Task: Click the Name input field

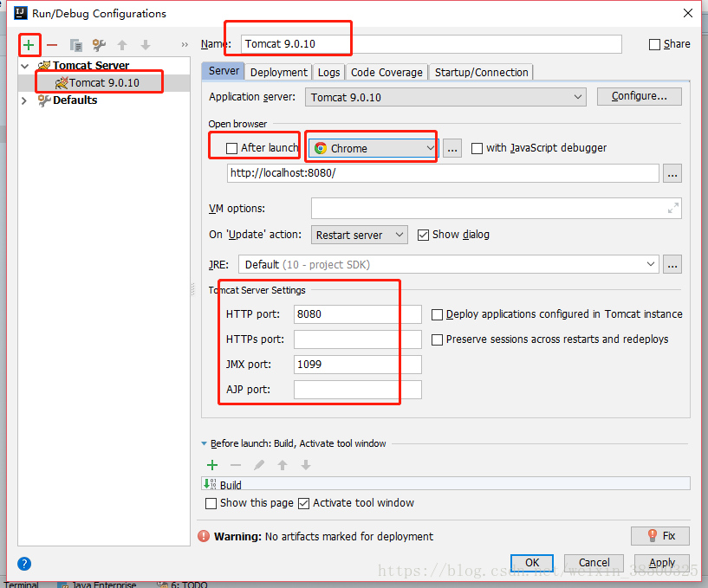Action: pyautogui.click(x=432, y=44)
